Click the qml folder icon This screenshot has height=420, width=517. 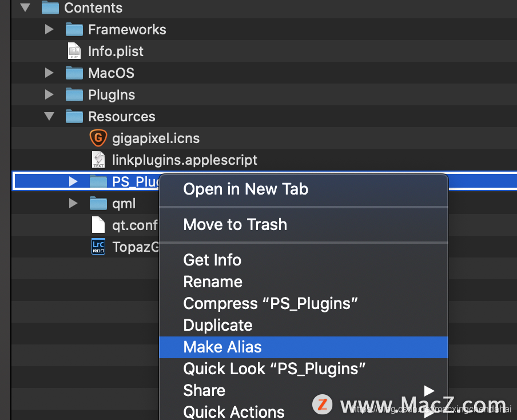point(98,203)
